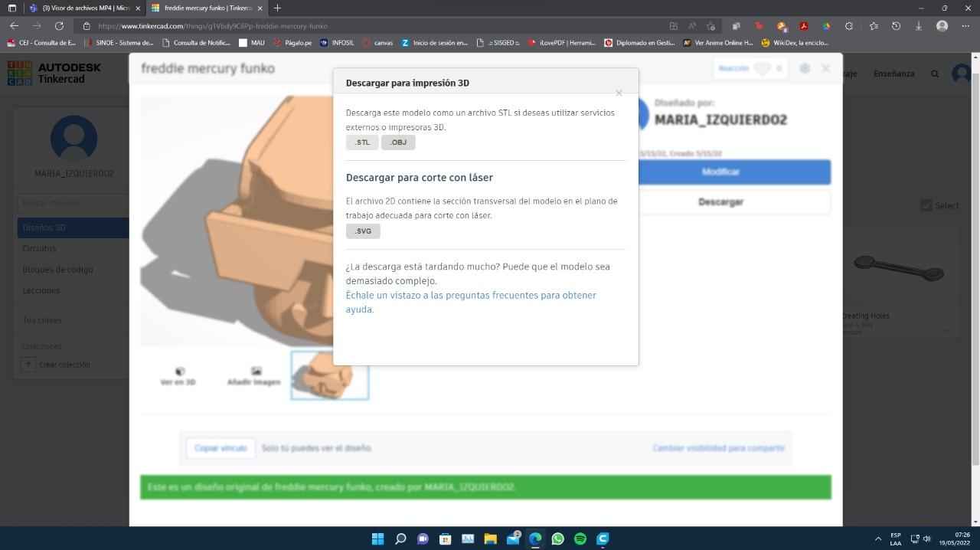The width and height of the screenshot is (980, 550).
Task: Open the red Adobe Acrobat extension
Action: [804, 25]
